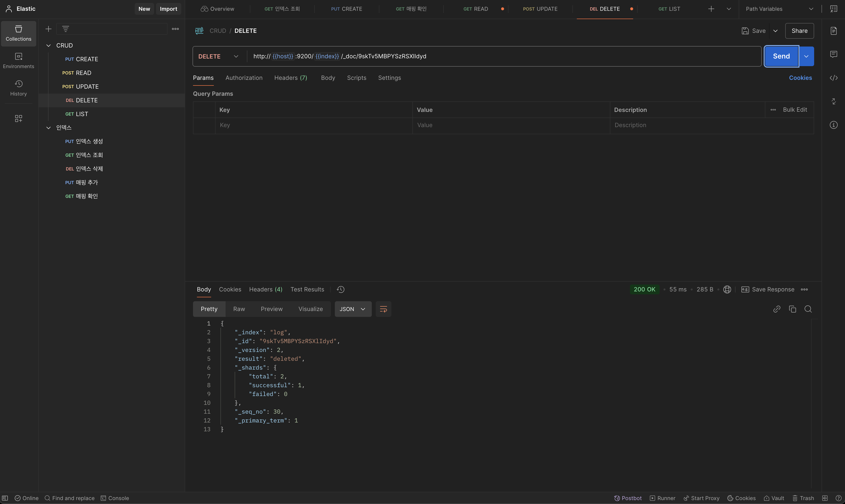
Task: Open the JSON format dropdown
Action: (352, 309)
